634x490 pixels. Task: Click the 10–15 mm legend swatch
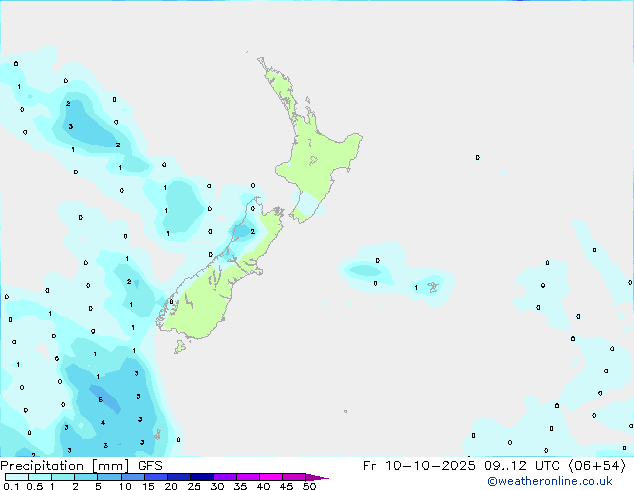[x=132, y=477]
